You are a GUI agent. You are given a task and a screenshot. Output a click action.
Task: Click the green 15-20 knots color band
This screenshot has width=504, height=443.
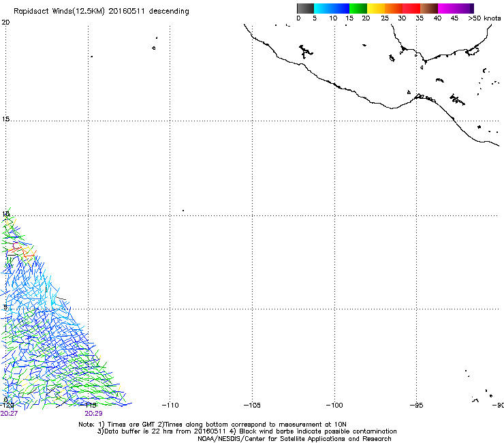tap(358, 8)
